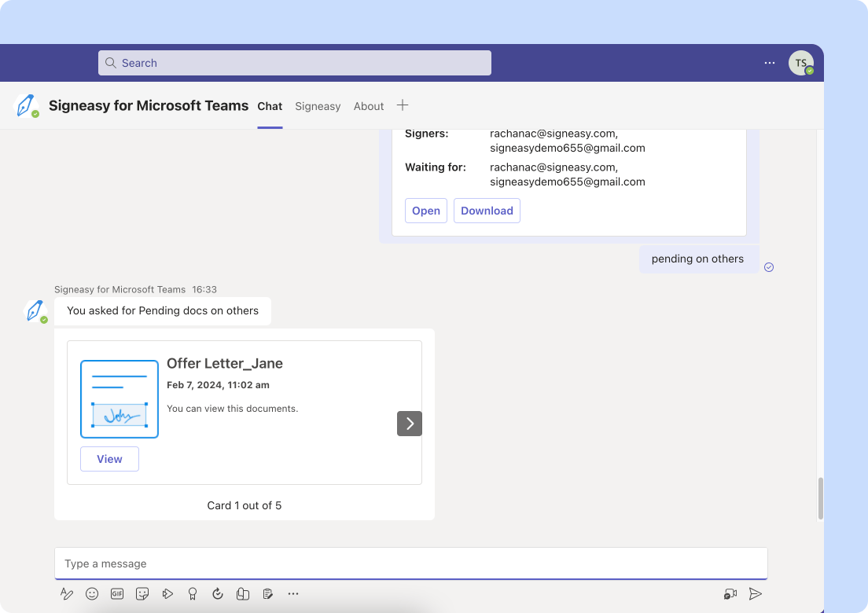Select the GIF picker icon

coord(117,593)
